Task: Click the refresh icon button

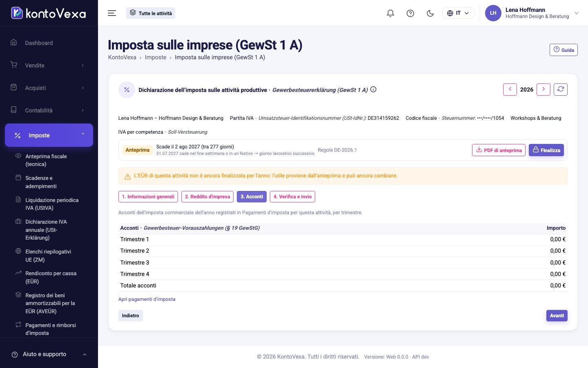Action: point(561,90)
